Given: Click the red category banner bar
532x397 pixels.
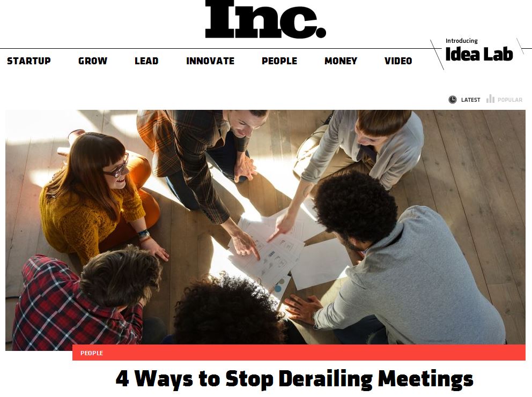Looking at the screenshot, I should coord(299,353).
